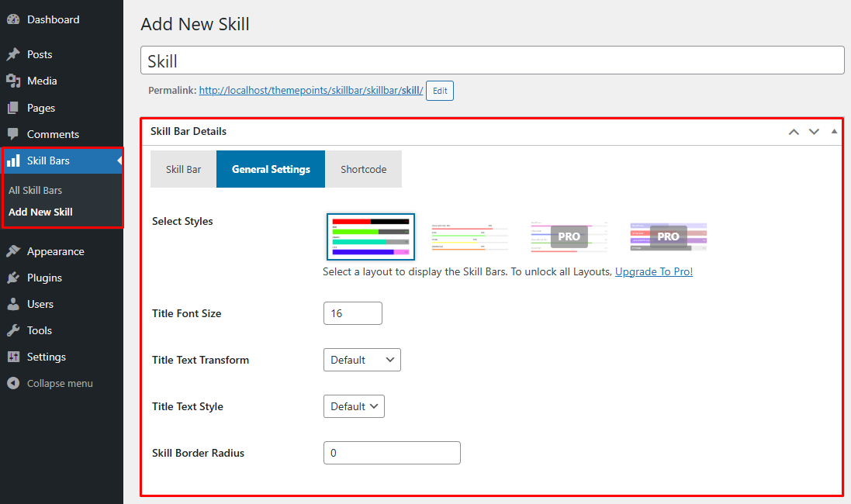
Task: Open Title Text Transform dropdown
Action: pos(362,360)
